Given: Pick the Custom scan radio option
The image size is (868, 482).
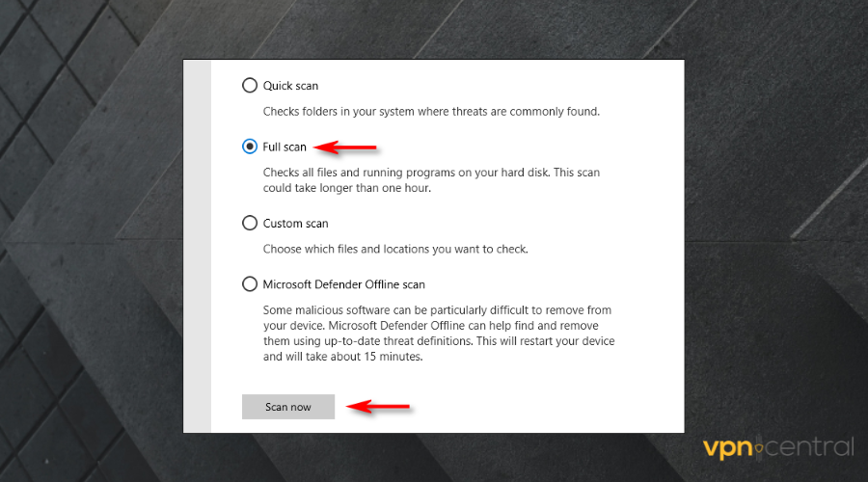Looking at the screenshot, I should pyautogui.click(x=250, y=224).
